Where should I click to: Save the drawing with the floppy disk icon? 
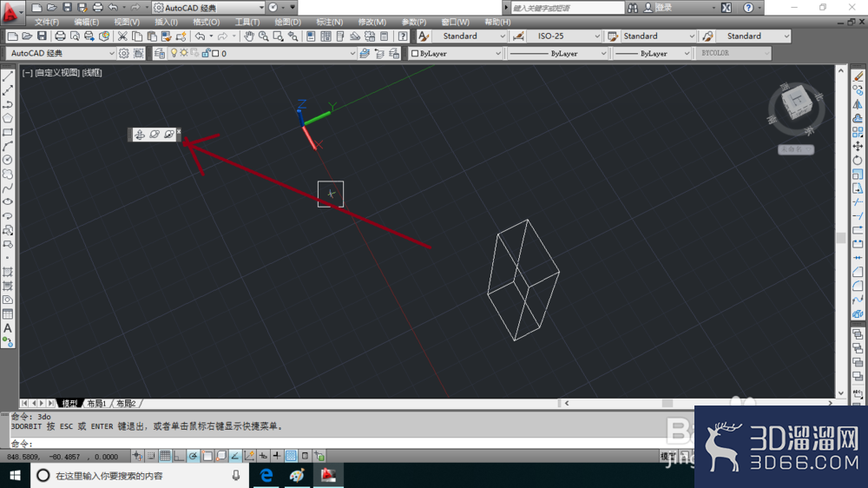(42, 36)
